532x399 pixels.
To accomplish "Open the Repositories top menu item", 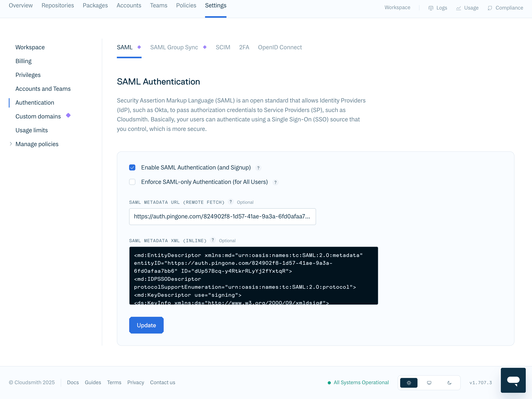I will [x=58, y=5].
